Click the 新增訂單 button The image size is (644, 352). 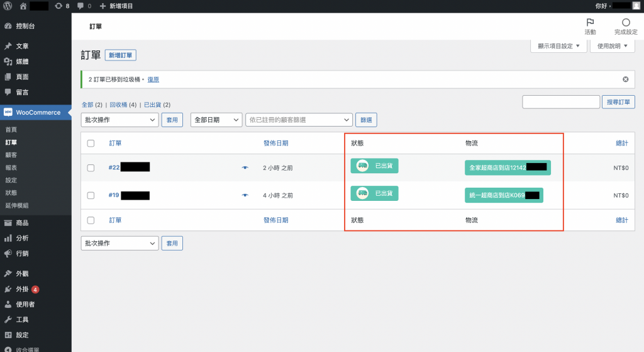120,55
